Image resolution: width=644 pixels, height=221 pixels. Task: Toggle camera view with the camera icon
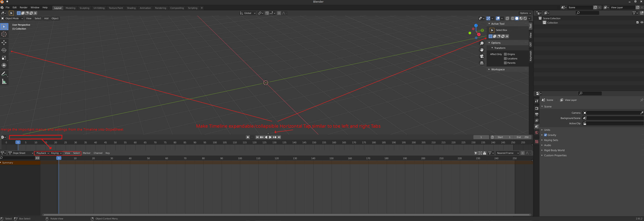(x=482, y=56)
